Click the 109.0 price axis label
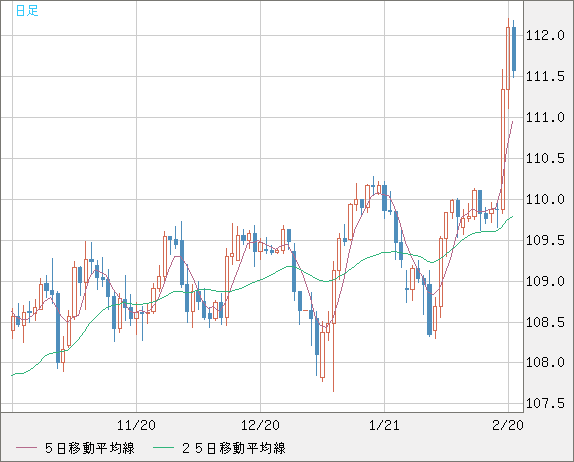The image size is (574, 462). pos(545,282)
